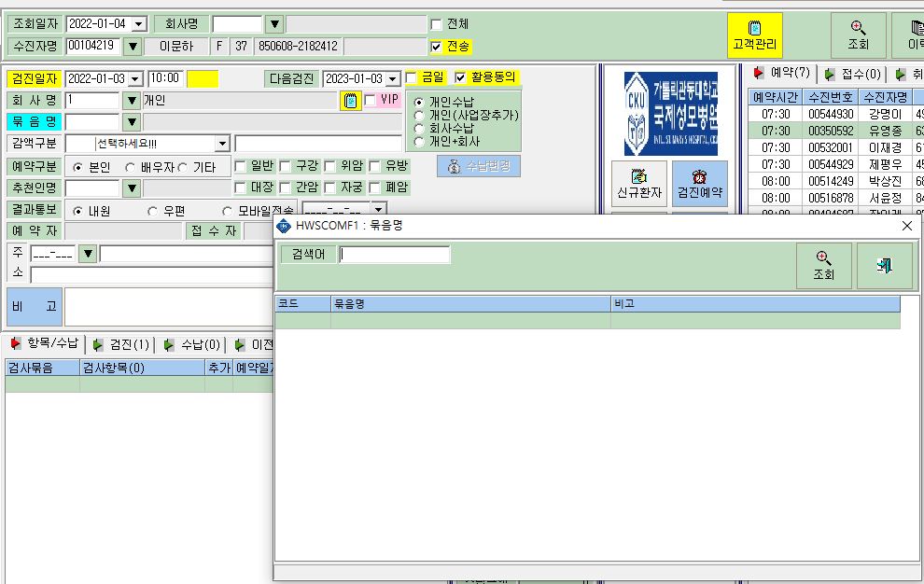Click the yellow box next to 10:00
Screen dimensions: 924x584
(203, 79)
